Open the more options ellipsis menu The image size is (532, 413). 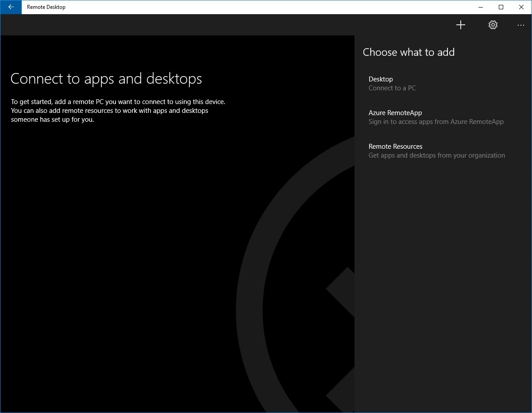520,25
